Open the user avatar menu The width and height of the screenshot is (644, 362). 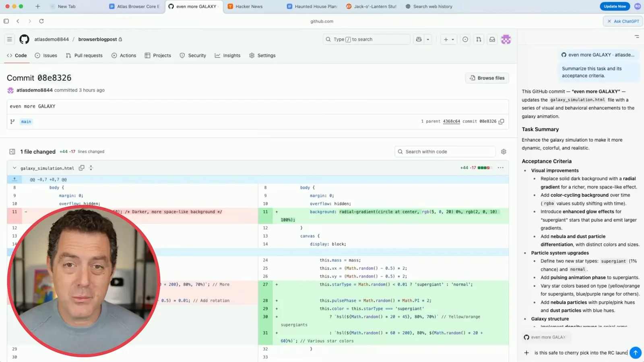[x=506, y=39]
